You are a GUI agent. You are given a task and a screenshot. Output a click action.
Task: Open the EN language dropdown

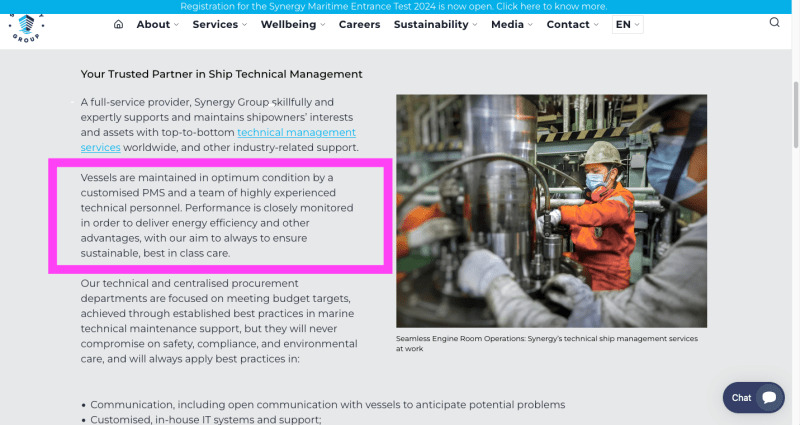click(x=628, y=24)
